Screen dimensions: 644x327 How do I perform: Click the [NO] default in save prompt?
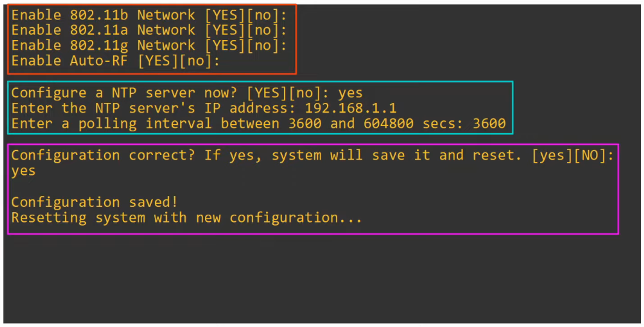coord(590,155)
